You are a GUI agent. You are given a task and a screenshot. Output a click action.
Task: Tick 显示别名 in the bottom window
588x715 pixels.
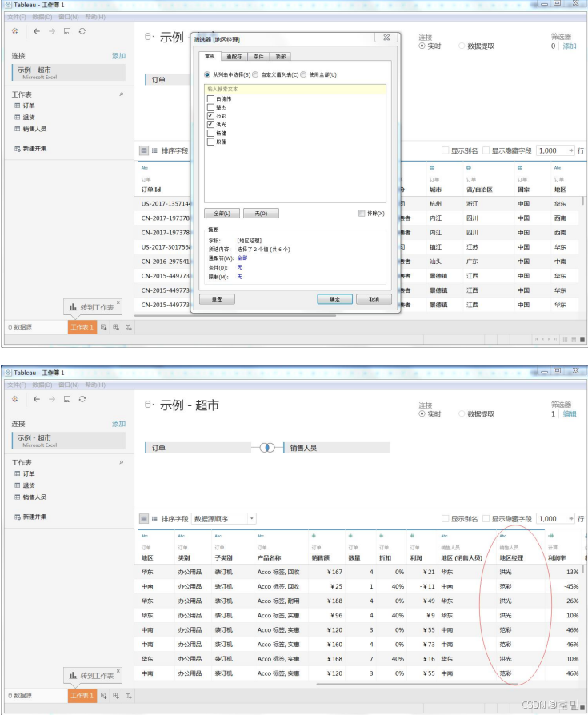click(446, 519)
